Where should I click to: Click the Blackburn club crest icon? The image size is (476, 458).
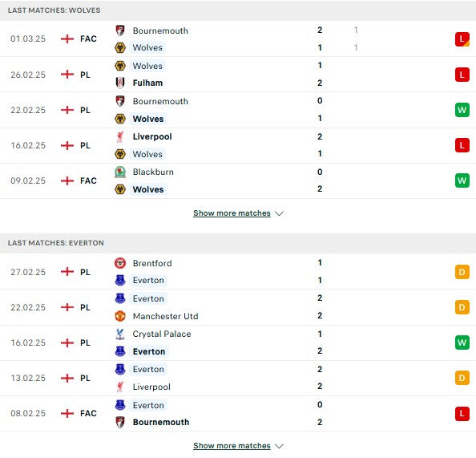pos(120,172)
